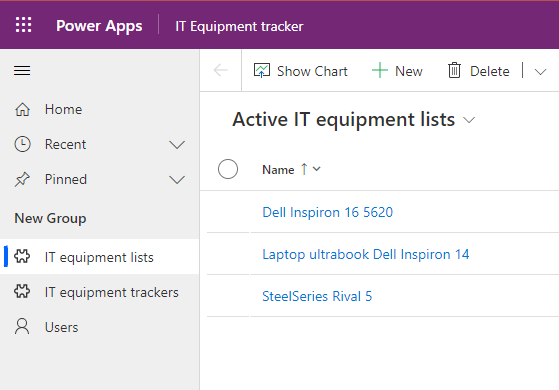This screenshot has width=559, height=390.
Task: Click the IT Equipment tracker app name
Action: (x=239, y=26)
